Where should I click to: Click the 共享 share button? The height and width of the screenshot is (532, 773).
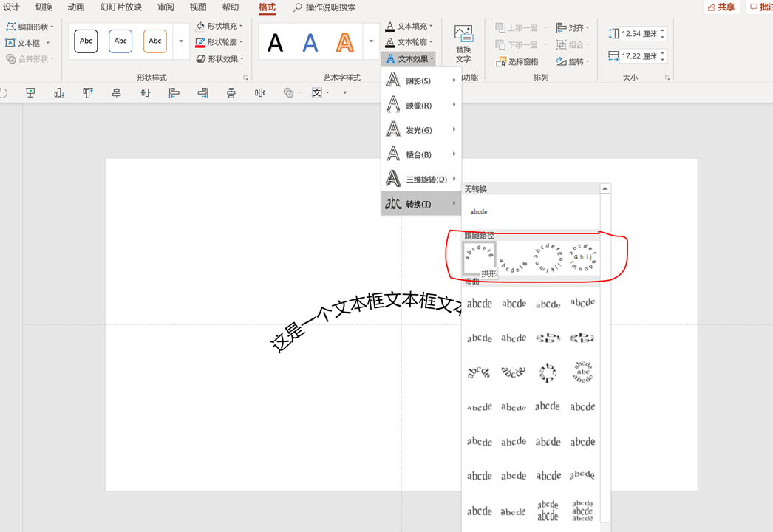(x=721, y=7)
